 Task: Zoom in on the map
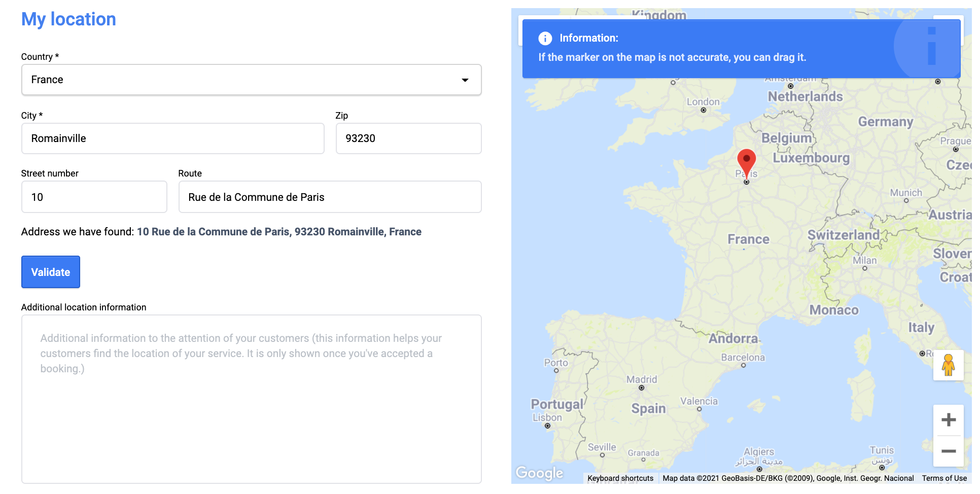(x=948, y=420)
